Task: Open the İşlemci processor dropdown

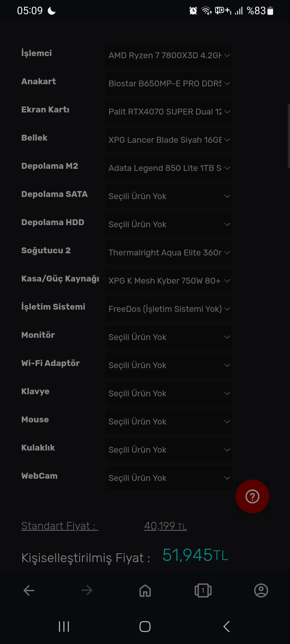Action: coord(169,56)
